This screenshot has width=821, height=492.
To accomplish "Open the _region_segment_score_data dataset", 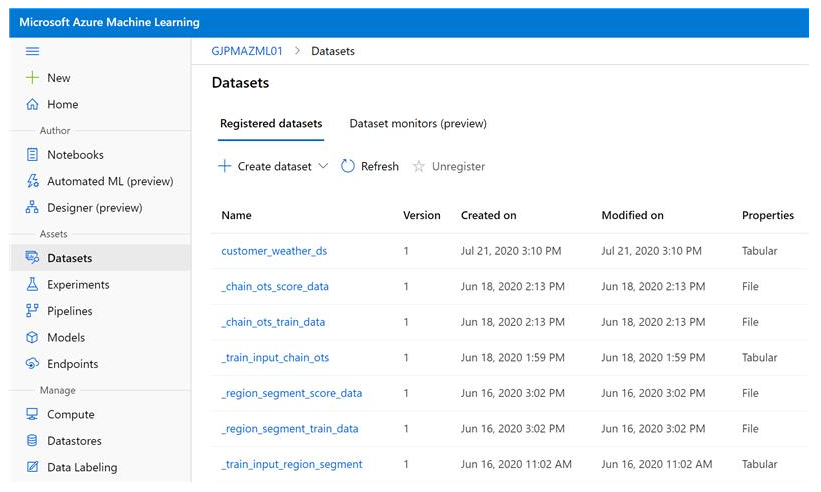I will [x=292, y=393].
